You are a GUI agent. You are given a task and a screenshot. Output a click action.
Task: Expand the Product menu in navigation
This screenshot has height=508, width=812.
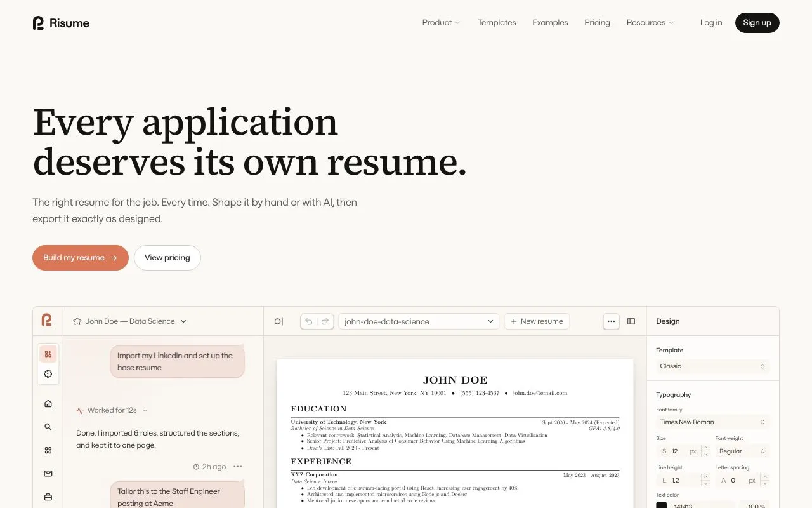point(441,23)
